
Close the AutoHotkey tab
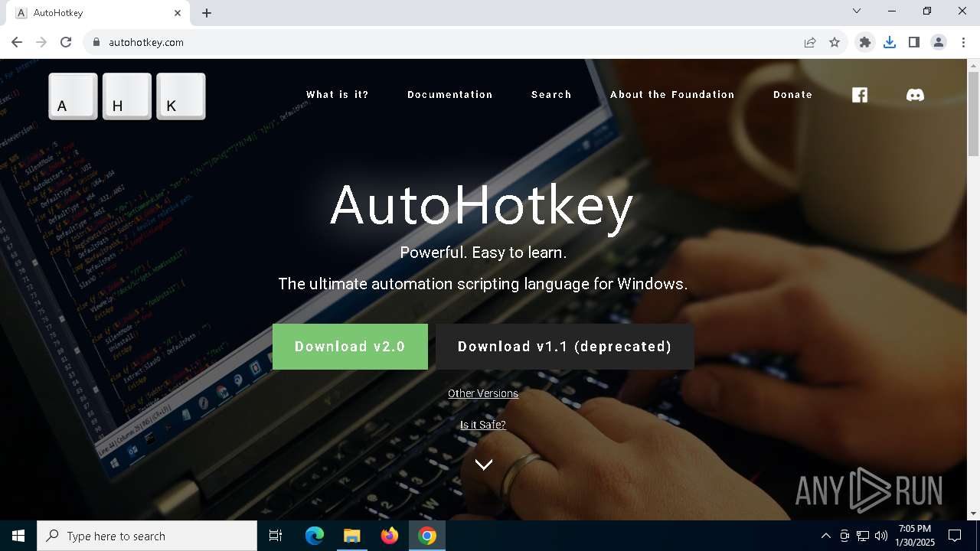tap(178, 13)
